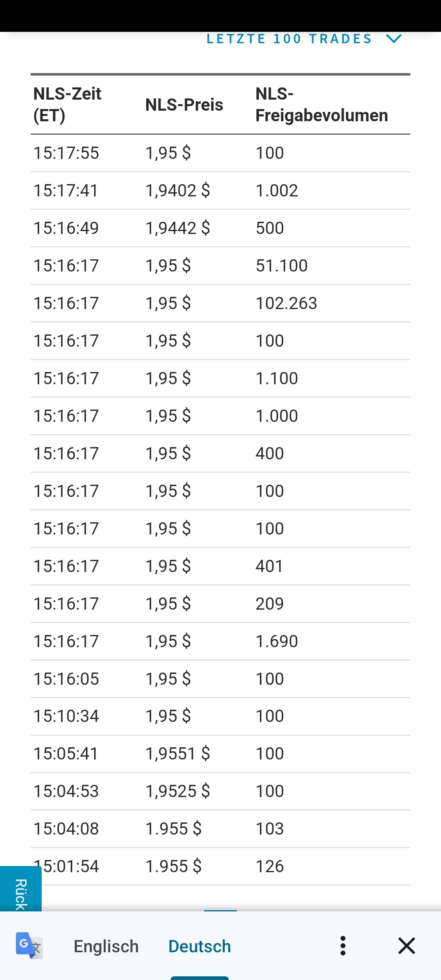
Task: Click the 15:10:34 trade time
Action: click(66, 716)
